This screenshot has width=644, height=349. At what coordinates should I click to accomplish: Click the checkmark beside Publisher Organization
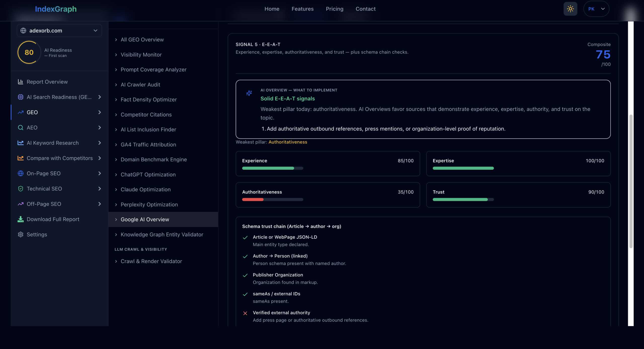click(x=245, y=275)
